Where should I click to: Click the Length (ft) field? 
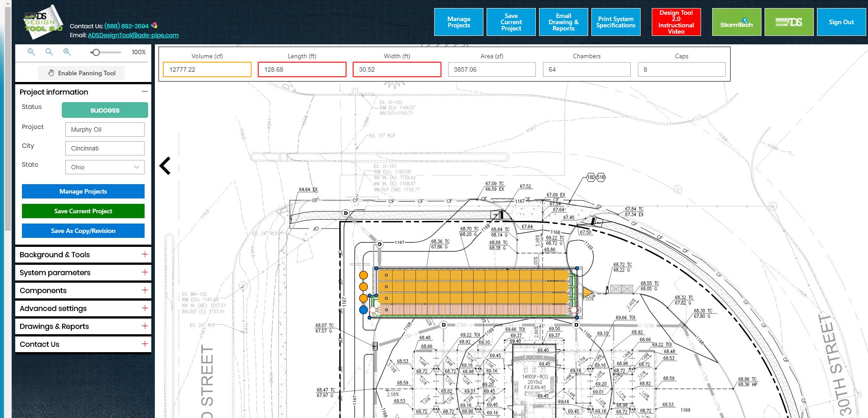click(x=302, y=69)
